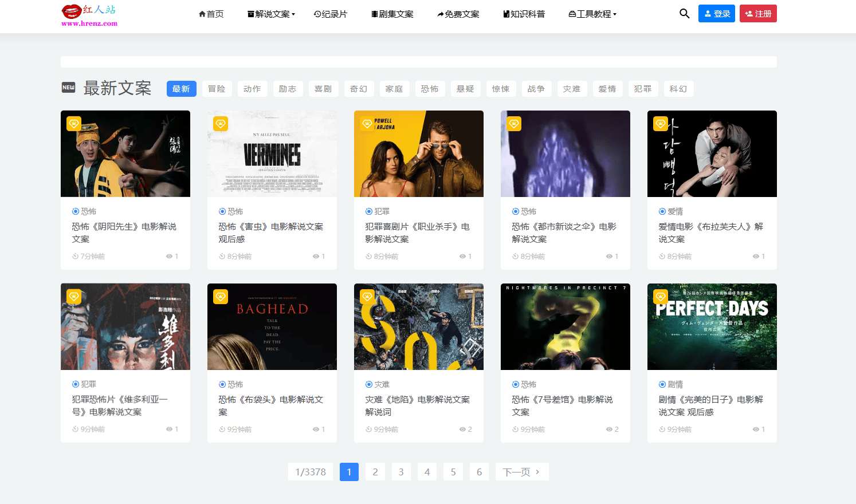Click VIP diamond badge on 职业杀手 thumbnail

coord(367,124)
